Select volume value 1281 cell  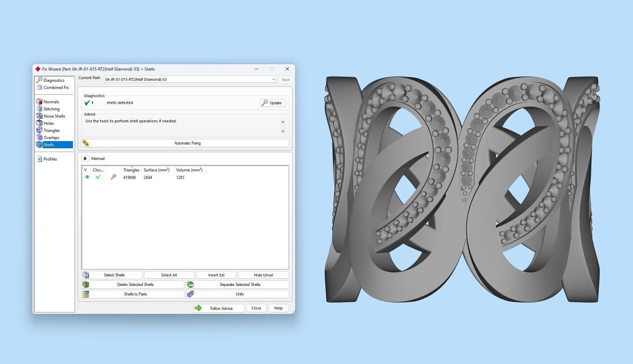tap(180, 178)
